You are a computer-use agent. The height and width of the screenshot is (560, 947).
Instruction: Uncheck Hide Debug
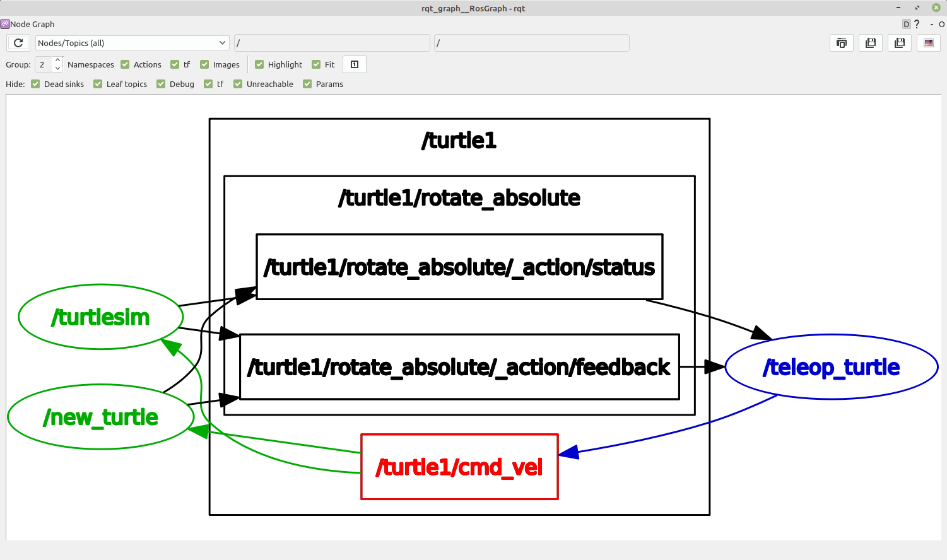click(x=161, y=84)
